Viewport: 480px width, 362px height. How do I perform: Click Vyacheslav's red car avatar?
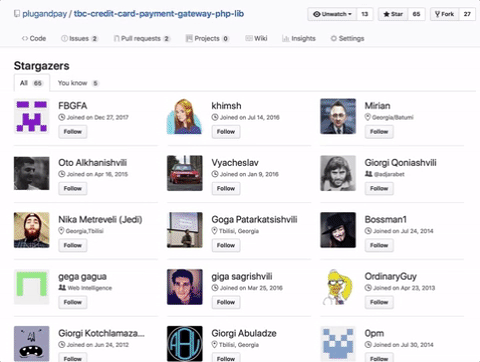click(185, 173)
